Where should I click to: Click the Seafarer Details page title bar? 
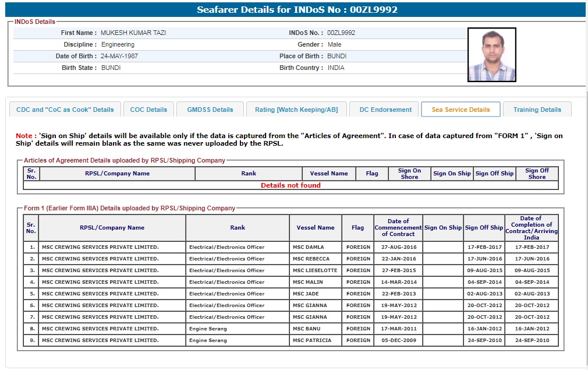(297, 9)
